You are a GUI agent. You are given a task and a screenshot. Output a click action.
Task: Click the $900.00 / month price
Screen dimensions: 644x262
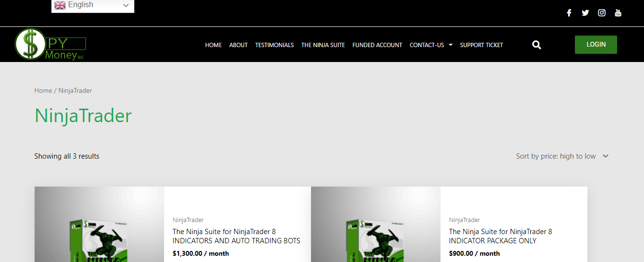point(475,253)
